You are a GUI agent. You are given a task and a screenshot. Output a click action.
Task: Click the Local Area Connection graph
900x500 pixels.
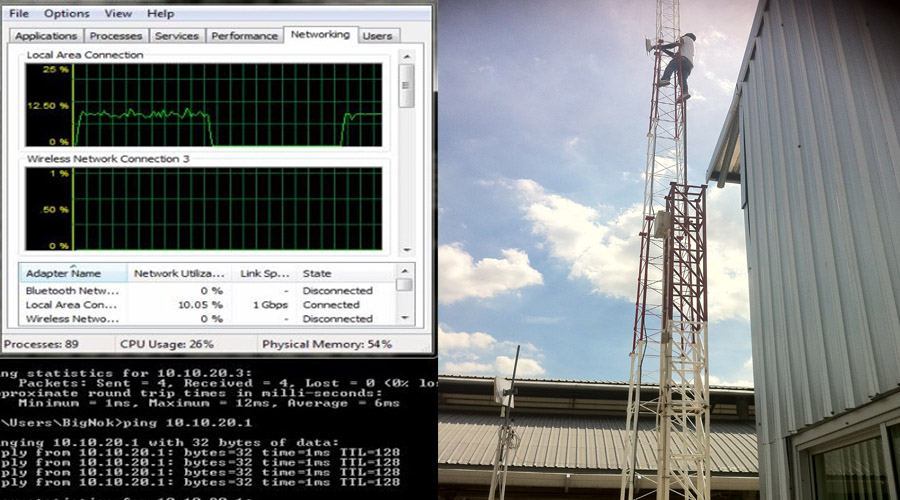pyautogui.click(x=204, y=105)
